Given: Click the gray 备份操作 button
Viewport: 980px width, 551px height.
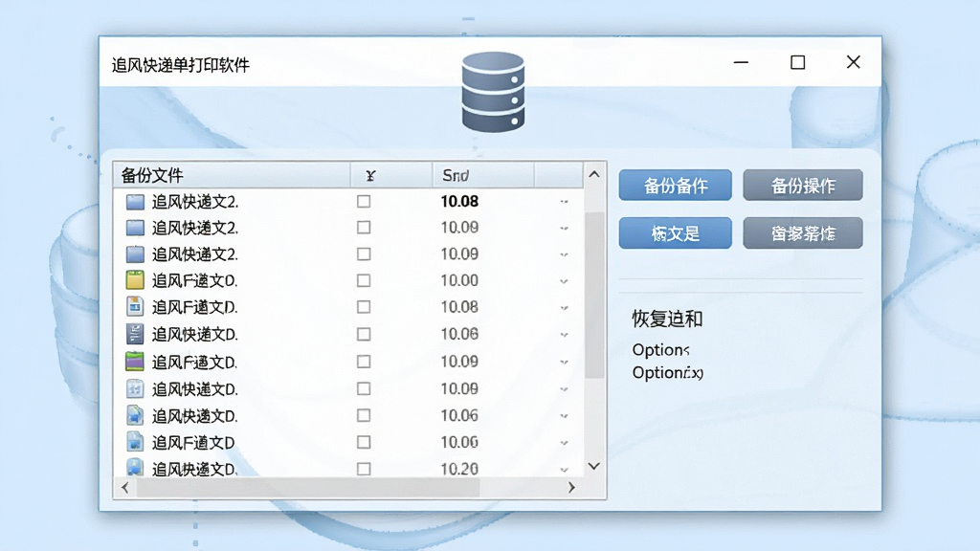Looking at the screenshot, I should point(803,185).
